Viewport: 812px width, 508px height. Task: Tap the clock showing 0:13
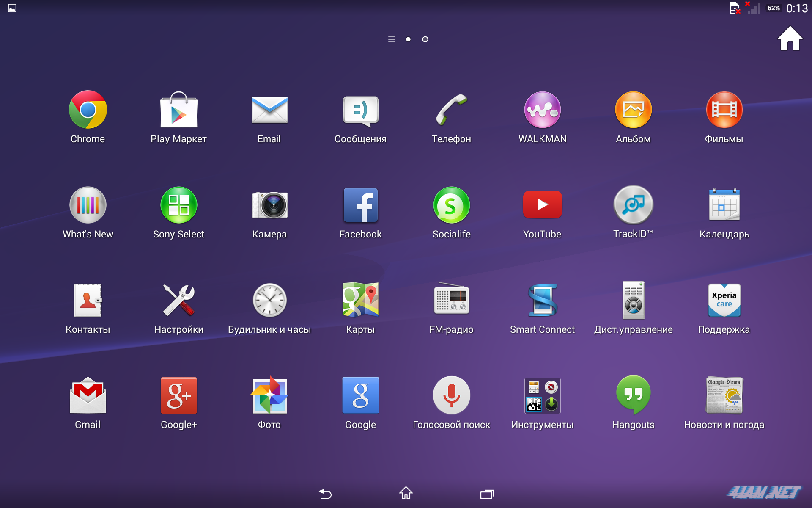pyautogui.click(x=797, y=8)
